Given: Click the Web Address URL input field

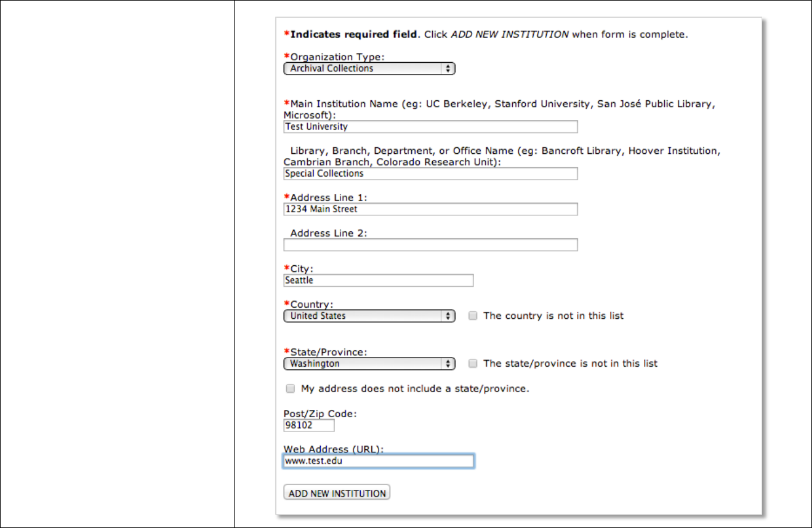Looking at the screenshot, I should 378,461.
